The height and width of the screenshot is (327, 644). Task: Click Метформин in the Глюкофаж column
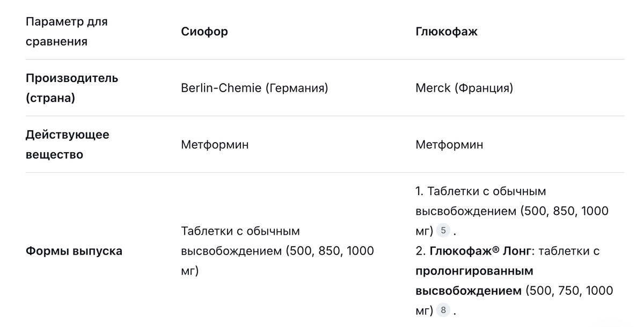tap(449, 145)
